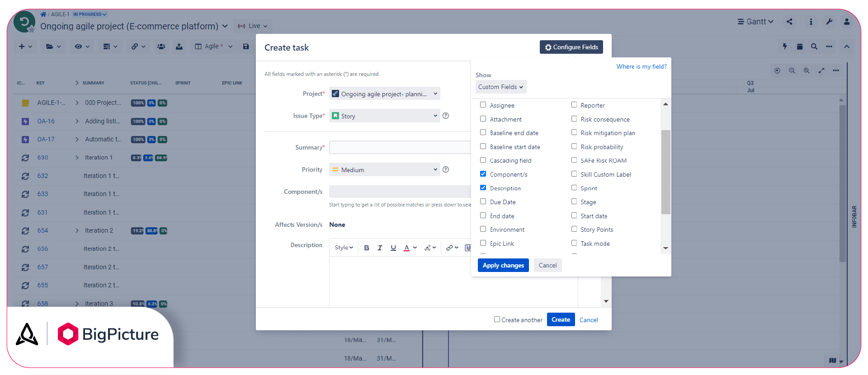Image resolution: width=868 pixels, height=375 pixels.
Task: Open the Issue Type Story dropdown
Action: tap(385, 116)
